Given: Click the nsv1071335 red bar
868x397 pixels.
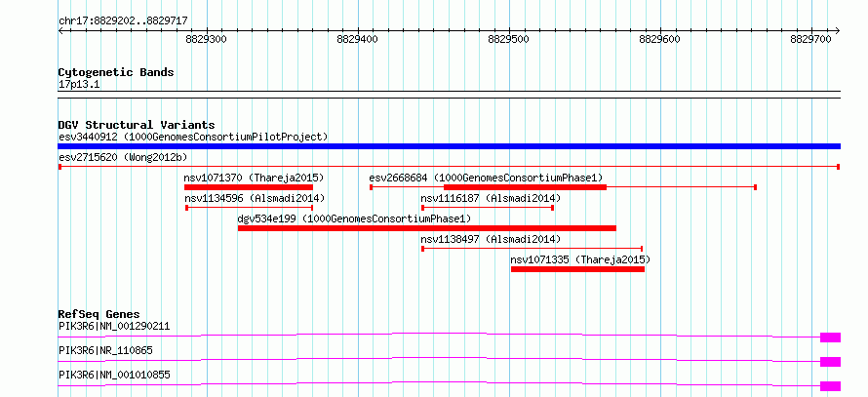Looking at the screenshot, I should coord(577,269).
